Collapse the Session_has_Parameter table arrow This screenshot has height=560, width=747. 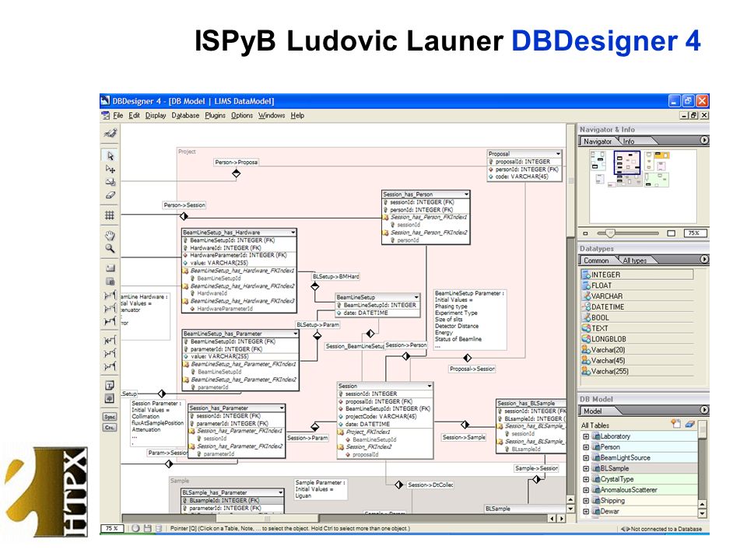click(282, 408)
